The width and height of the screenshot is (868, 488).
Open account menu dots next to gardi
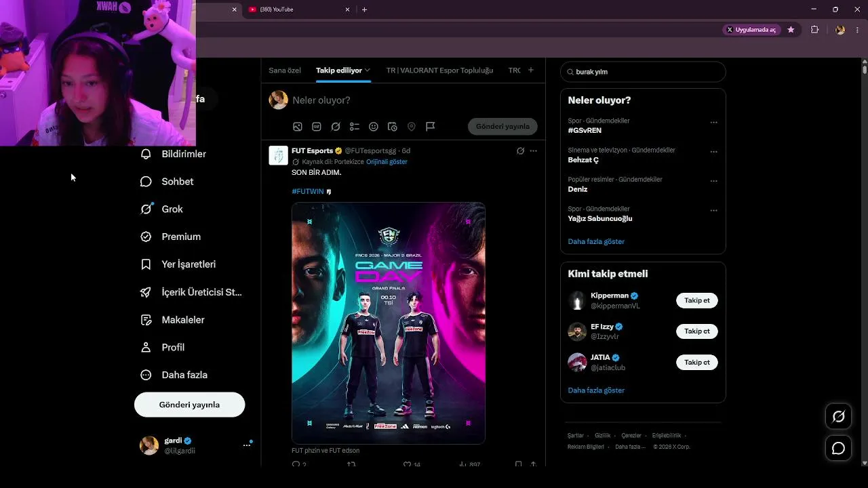pyautogui.click(x=247, y=445)
